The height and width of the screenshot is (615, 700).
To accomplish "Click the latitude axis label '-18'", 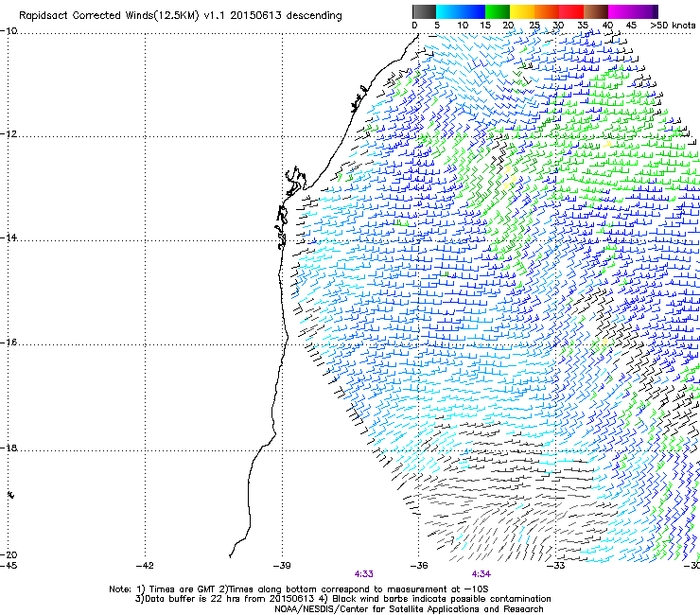I will point(8,448).
